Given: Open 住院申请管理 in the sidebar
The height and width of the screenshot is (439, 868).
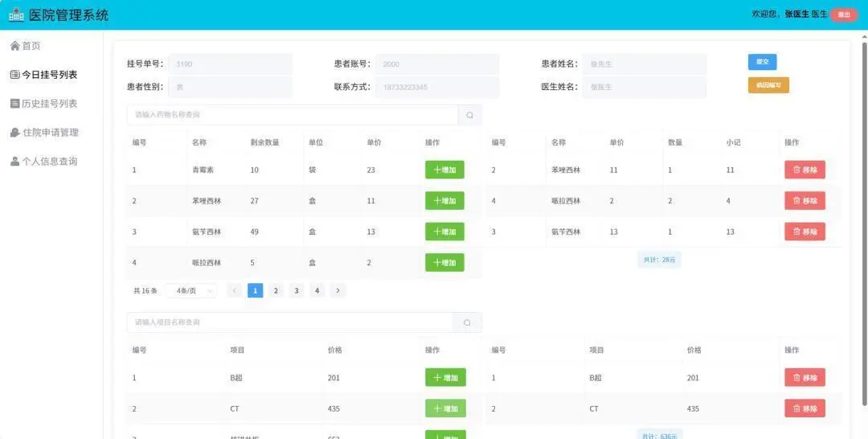Looking at the screenshot, I should click(44, 133).
